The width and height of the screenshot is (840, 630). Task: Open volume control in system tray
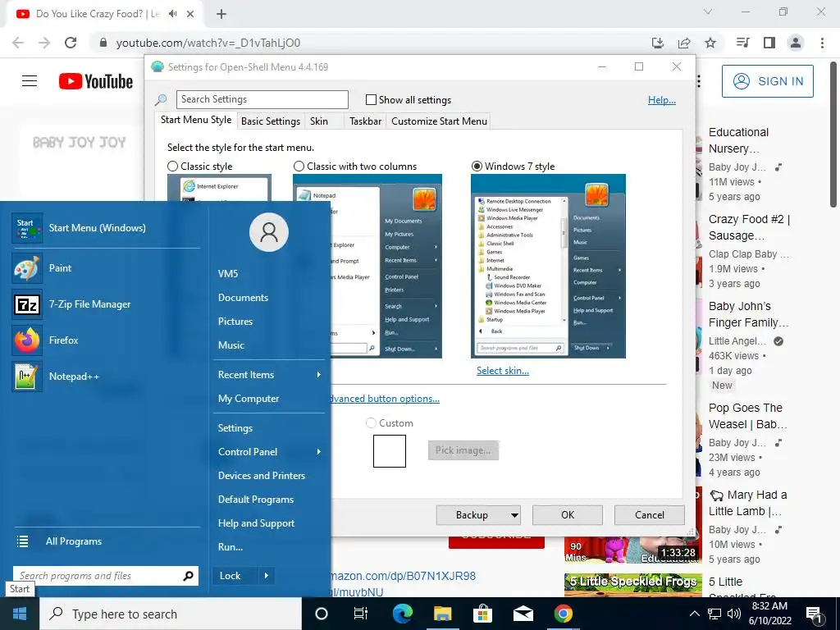(x=734, y=614)
